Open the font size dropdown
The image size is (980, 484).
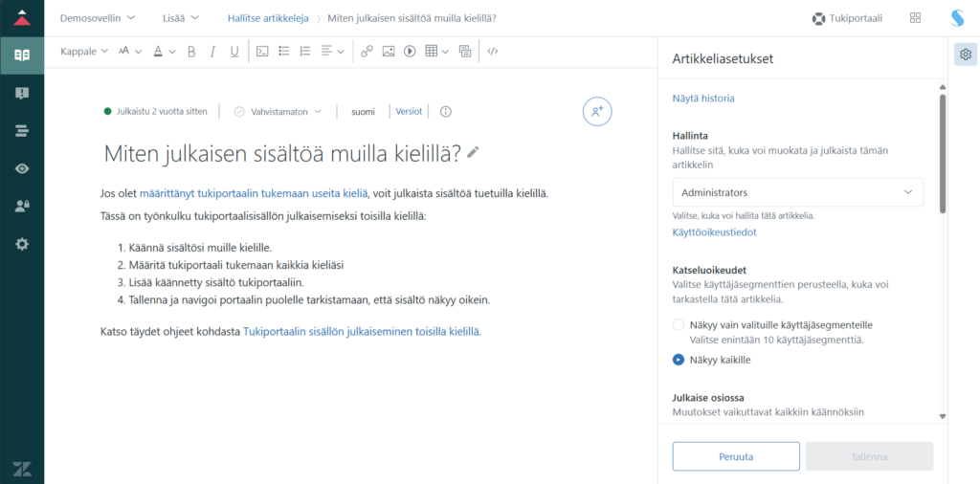[x=130, y=52]
